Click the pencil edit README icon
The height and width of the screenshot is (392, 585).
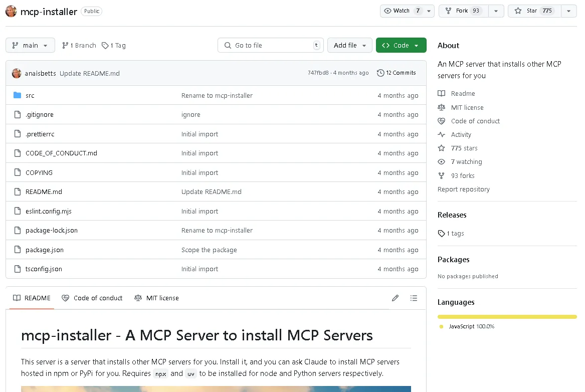[x=395, y=298]
